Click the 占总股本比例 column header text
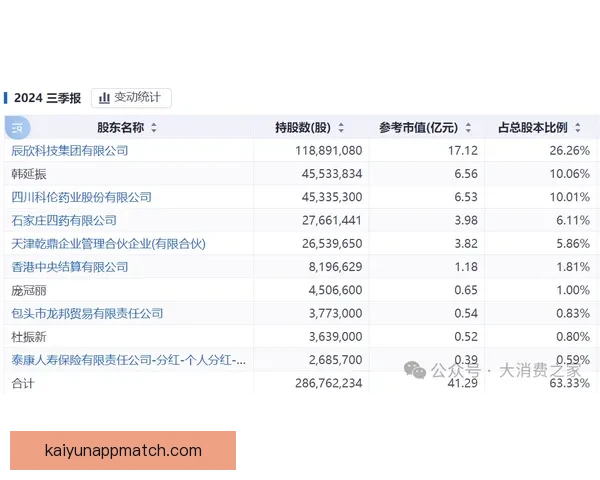This screenshot has height=480, width=600. point(533,127)
